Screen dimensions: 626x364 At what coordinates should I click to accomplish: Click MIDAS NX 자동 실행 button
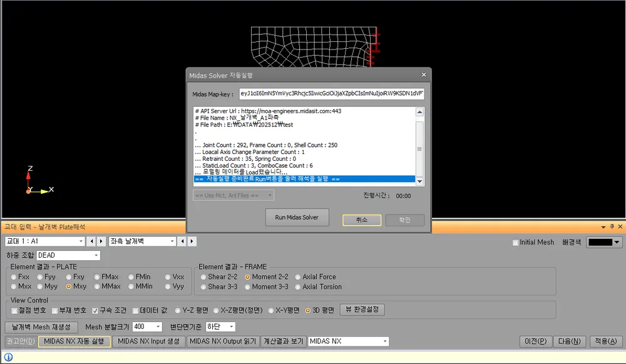[74, 341]
